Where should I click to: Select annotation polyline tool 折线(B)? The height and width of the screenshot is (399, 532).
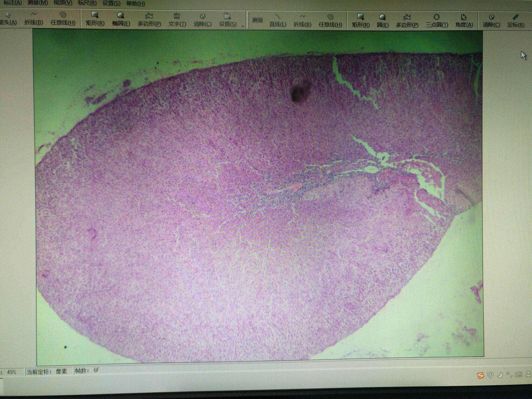pos(34,18)
